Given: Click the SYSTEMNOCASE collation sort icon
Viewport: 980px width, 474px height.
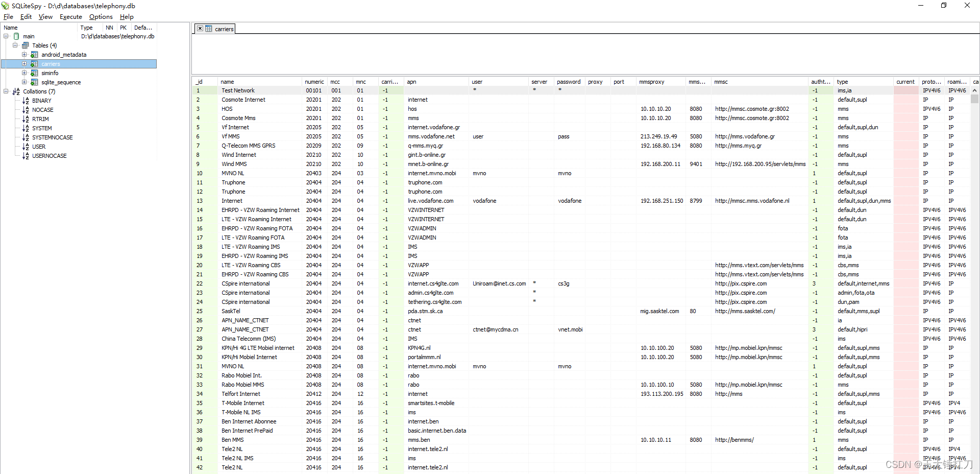Looking at the screenshot, I should point(26,137).
